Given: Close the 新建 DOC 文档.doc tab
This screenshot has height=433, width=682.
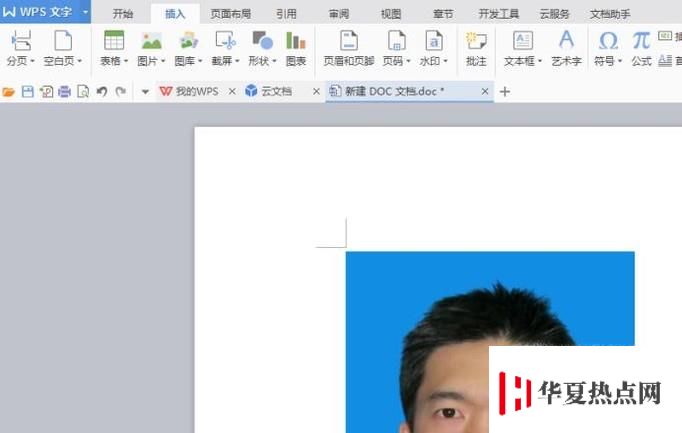Looking at the screenshot, I should [485, 91].
